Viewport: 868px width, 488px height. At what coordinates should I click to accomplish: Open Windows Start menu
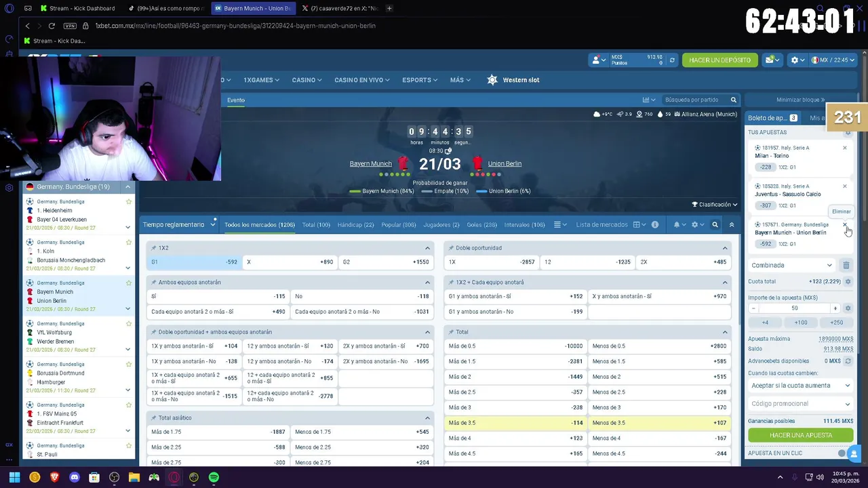click(14, 477)
